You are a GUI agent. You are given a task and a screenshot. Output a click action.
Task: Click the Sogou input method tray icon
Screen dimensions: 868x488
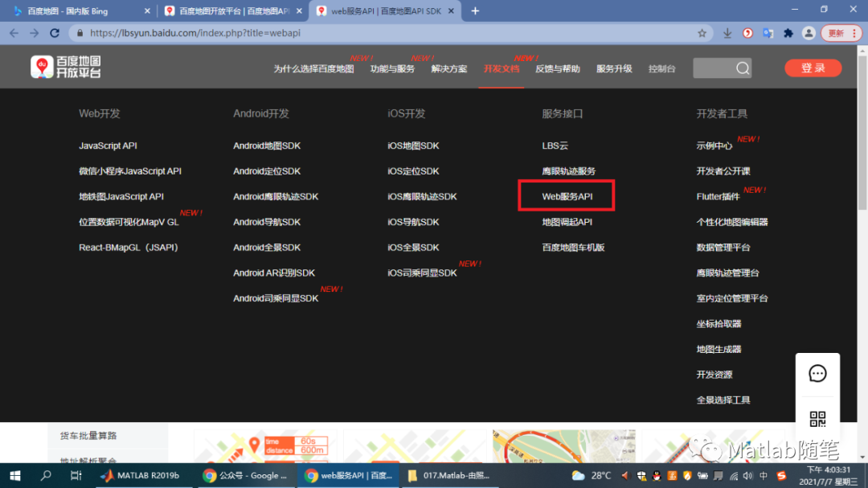pos(781,476)
